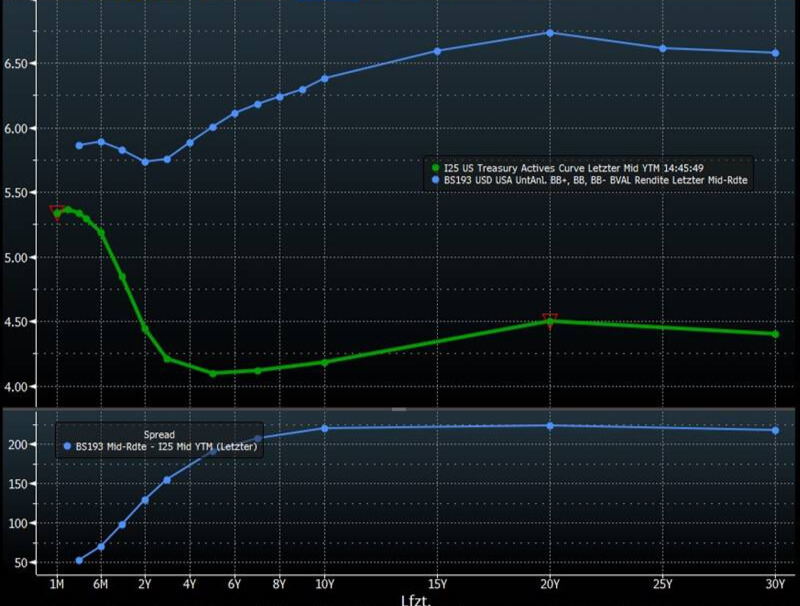
Task: Select the Spread curve endpoint at 30Y
Action: 776,430
